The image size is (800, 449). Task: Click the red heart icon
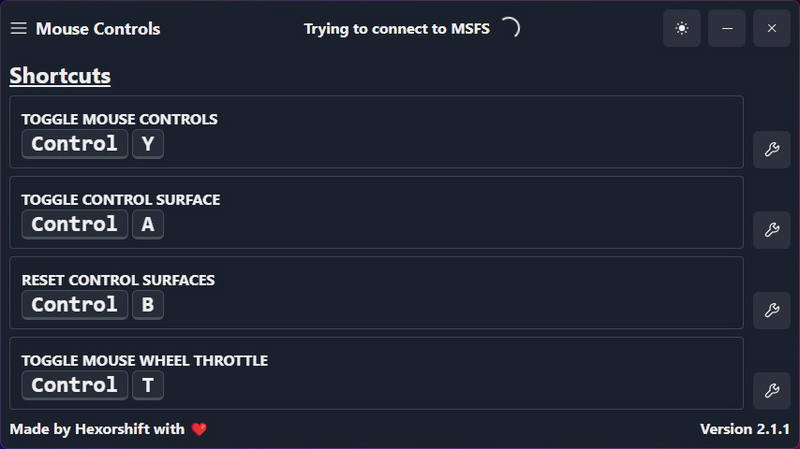click(199, 429)
